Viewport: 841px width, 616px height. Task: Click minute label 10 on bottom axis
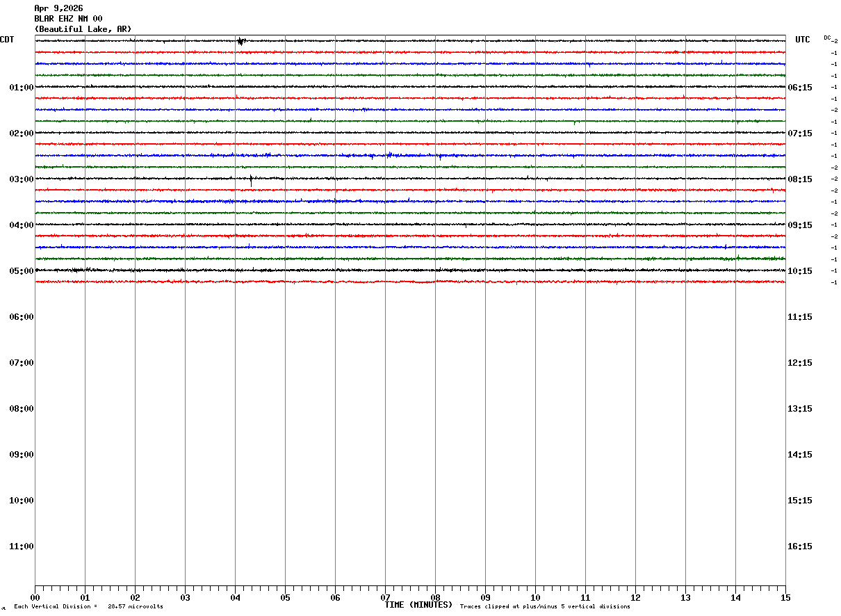click(x=535, y=597)
